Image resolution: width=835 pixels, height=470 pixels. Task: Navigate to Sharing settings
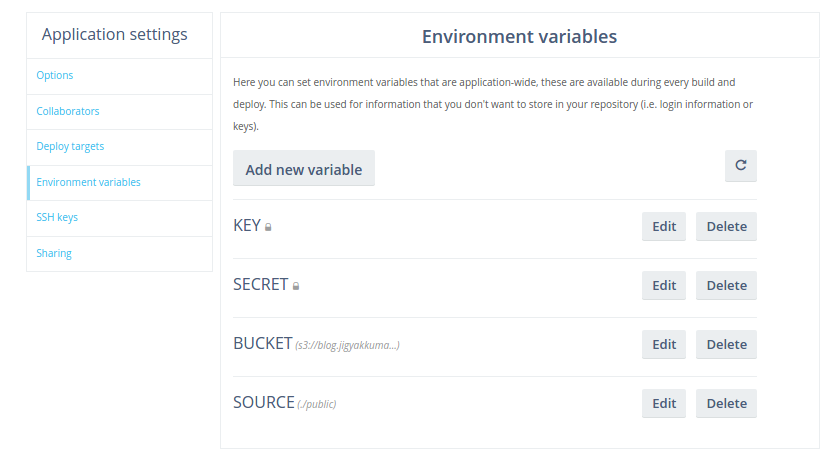pyautogui.click(x=54, y=253)
